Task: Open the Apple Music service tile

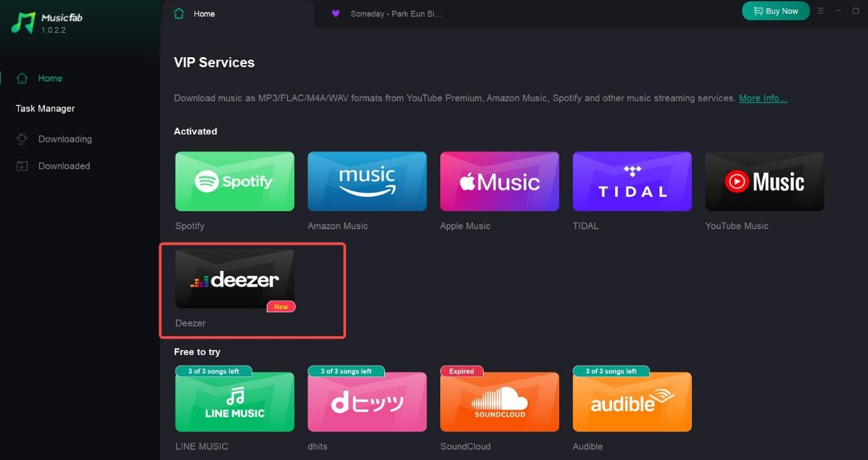Action: click(x=499, y=181)
